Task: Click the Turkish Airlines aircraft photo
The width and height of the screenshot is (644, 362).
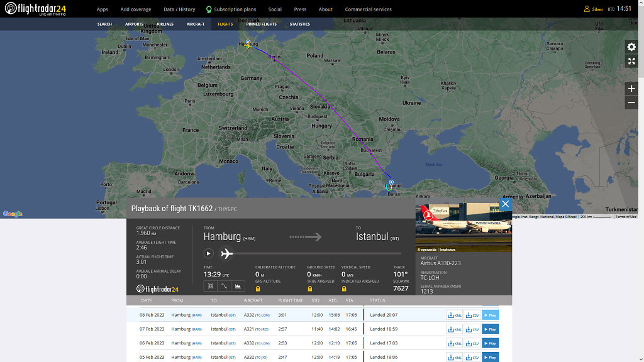Action: (x=464, y=228)
